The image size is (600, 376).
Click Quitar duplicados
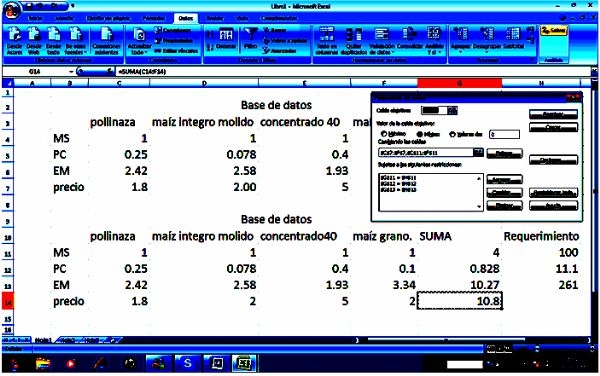point(354,41)
